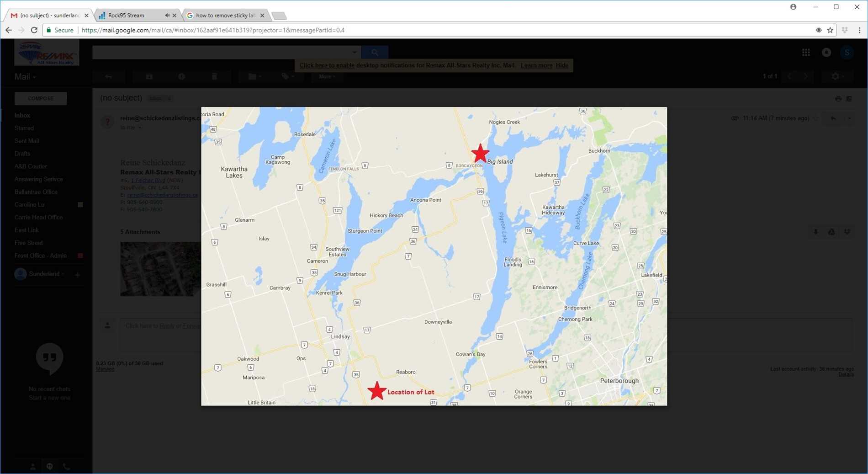Select the Carrie Head Office label
Viewport: 868px width, 474px height.
tap(39, 218)
